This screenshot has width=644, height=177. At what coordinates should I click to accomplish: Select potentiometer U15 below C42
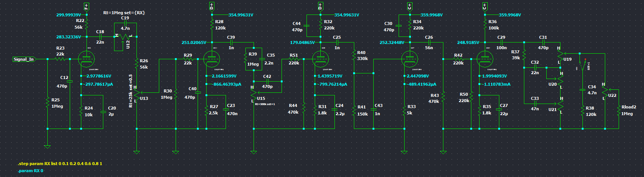[254, 94]
